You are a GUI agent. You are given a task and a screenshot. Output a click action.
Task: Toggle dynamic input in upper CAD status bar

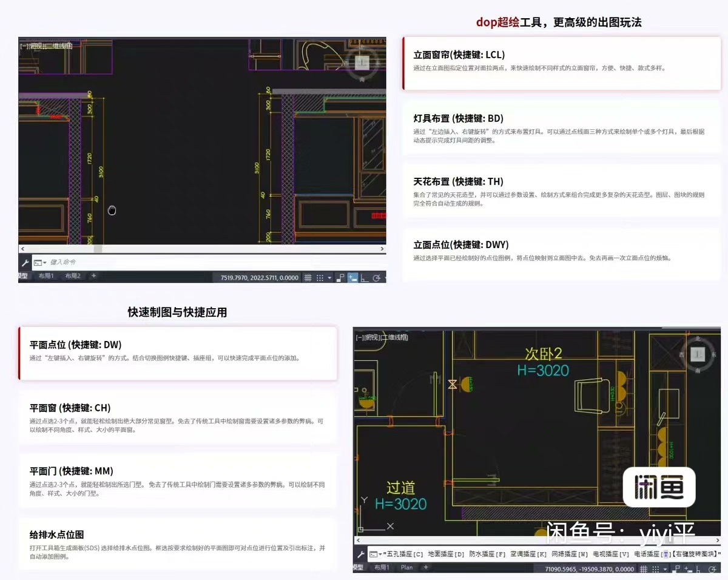click(x=352, y=277)
